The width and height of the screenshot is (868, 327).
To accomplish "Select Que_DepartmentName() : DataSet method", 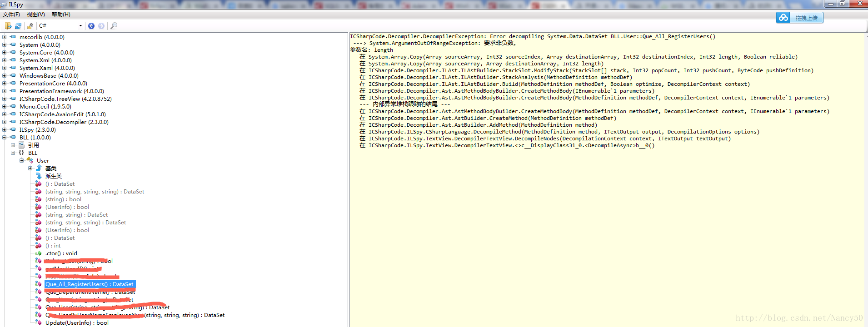I will coord(90,292).
